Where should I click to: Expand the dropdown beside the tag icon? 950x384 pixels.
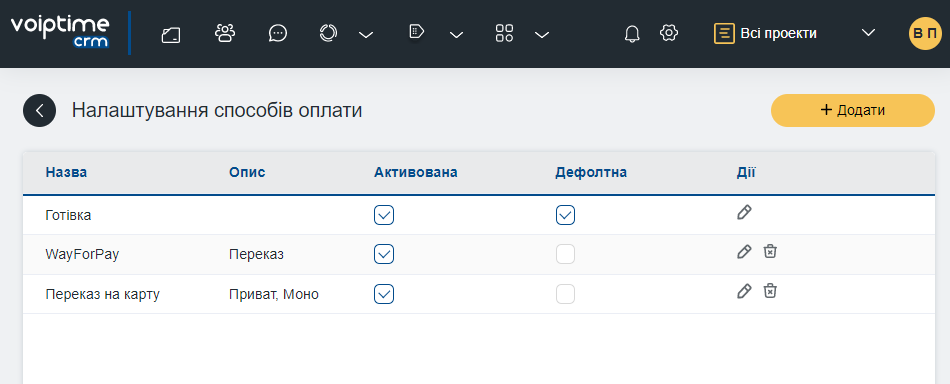(457, 35)
